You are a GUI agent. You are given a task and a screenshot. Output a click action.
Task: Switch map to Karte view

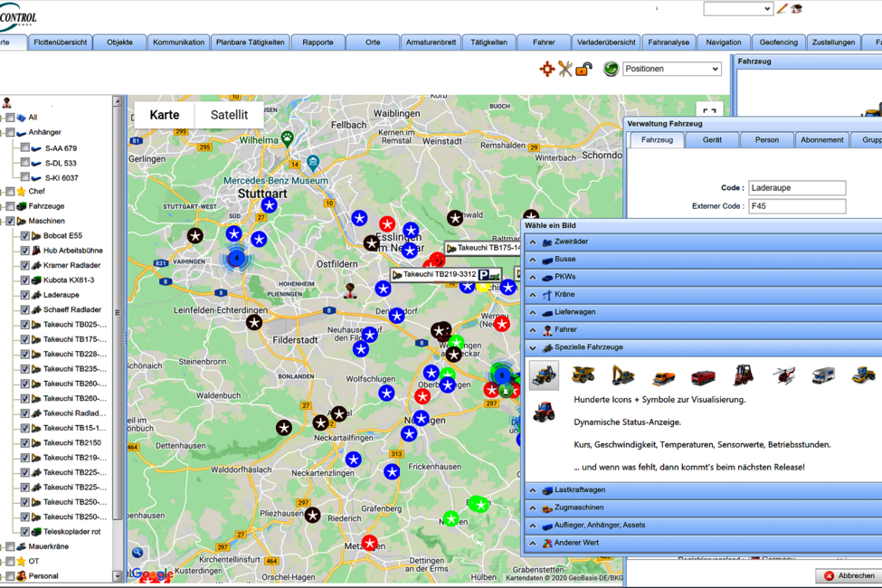click(165, 115)
